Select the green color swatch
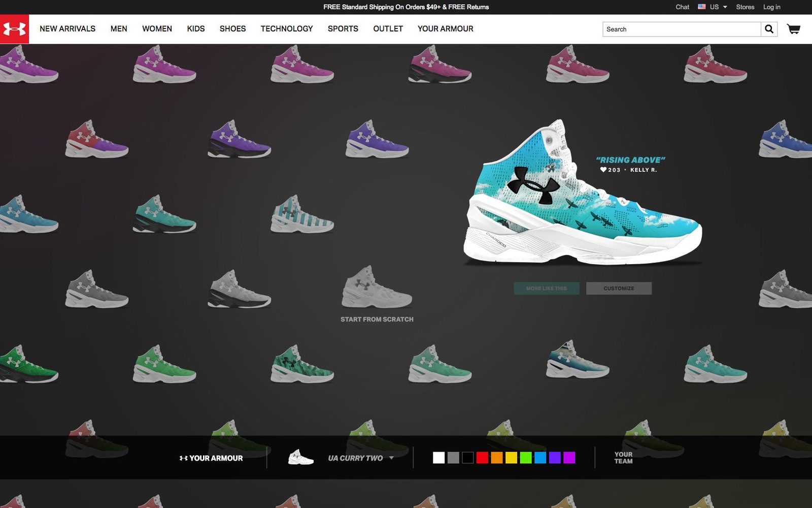The height and width of the screenshot is (508, 812). tap(526, 458)
